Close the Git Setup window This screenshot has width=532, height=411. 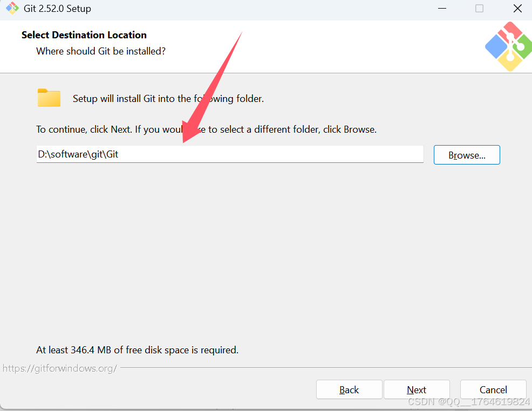517,9
